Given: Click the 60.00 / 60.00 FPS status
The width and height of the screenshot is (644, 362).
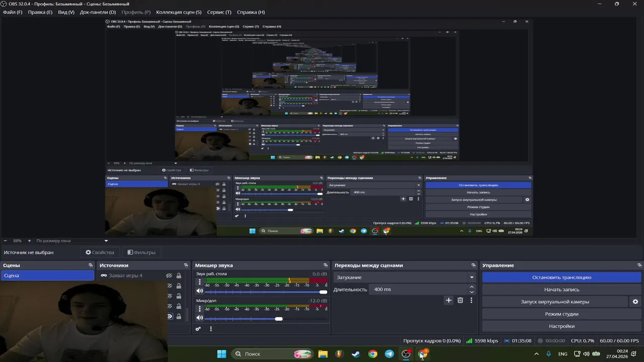Looking at the screenshot, I should tap(619, 340).
